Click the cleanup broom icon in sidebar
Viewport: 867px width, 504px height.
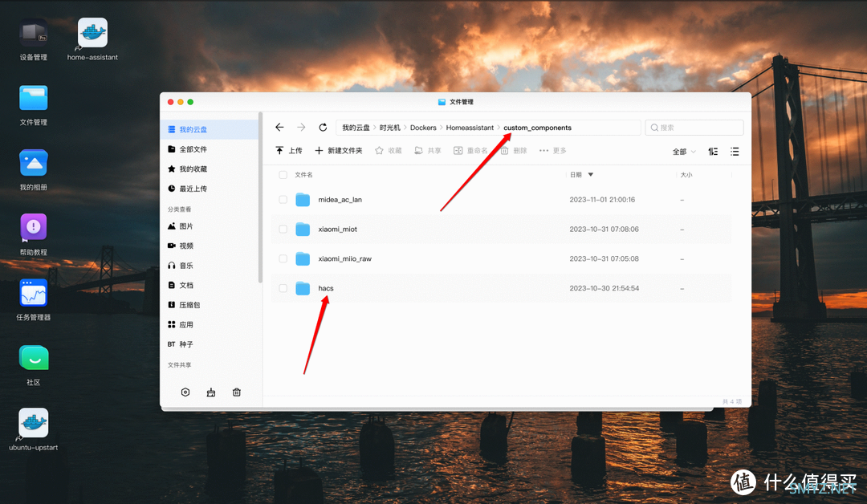point(211,392)
